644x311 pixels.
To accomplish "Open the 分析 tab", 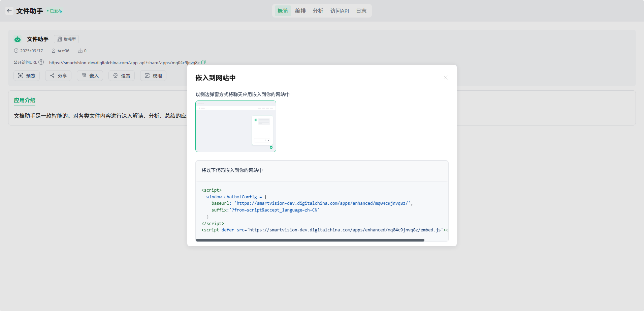I will pos(318,11).
